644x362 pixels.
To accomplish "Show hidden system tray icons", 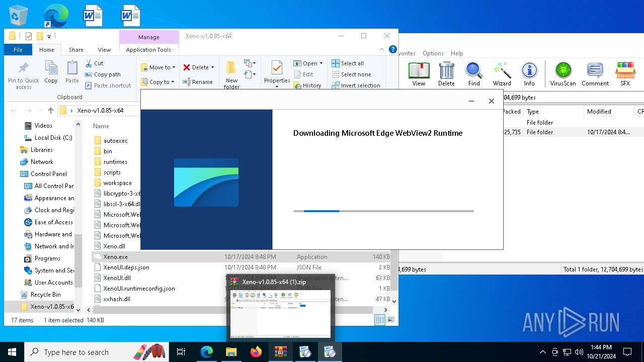I will 542,352.
